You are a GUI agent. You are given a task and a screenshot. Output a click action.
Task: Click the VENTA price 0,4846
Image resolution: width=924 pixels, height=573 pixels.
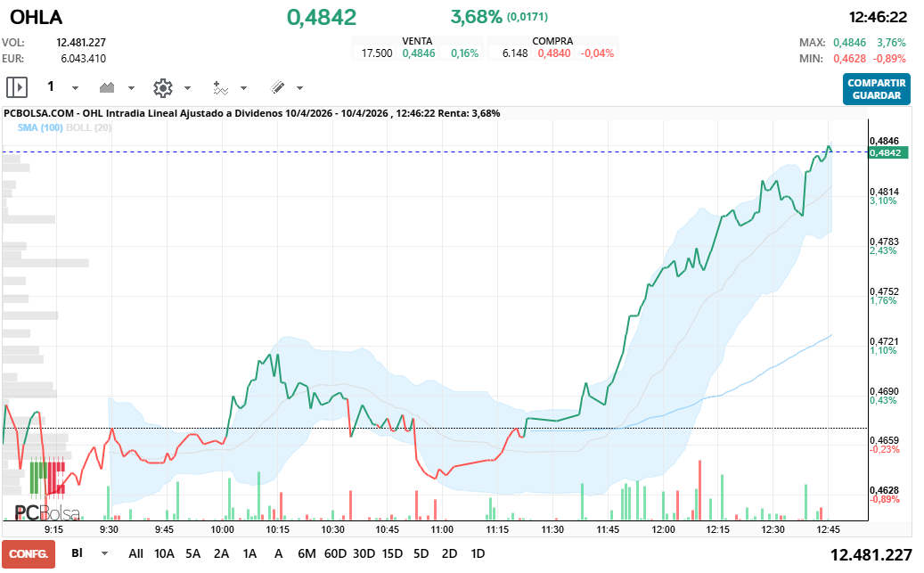tap(418, 53)
